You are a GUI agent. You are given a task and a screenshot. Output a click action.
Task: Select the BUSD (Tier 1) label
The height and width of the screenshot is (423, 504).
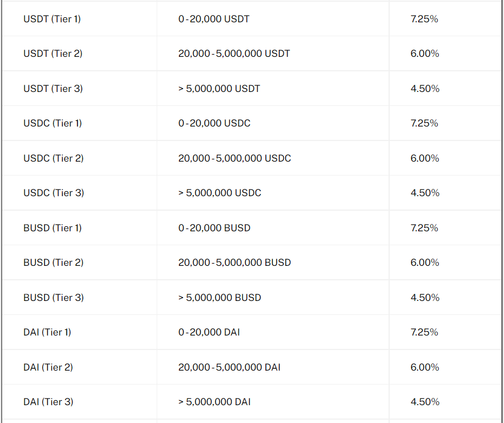click(x=53, y=228)
